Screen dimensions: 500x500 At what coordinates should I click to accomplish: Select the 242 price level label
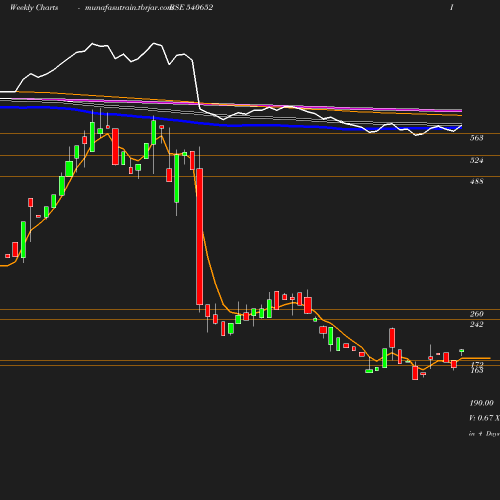pyautogui.click(x=476, y=324)
